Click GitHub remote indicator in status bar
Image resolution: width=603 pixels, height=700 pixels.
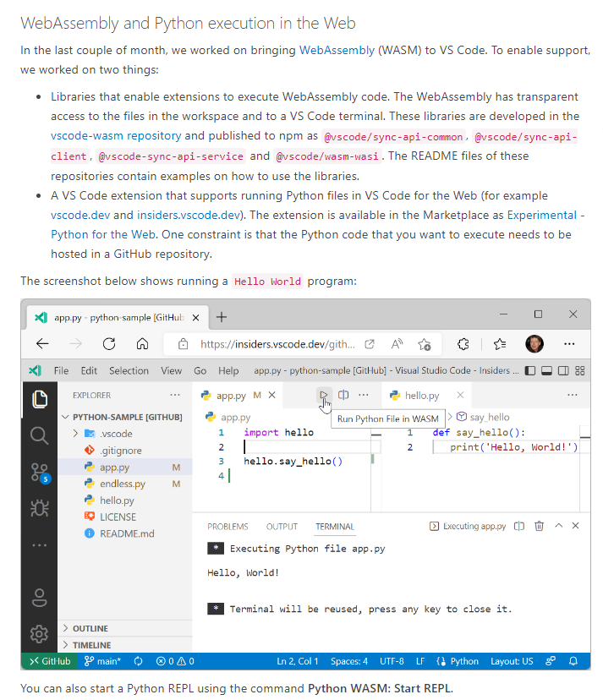(x=50, y=661)
